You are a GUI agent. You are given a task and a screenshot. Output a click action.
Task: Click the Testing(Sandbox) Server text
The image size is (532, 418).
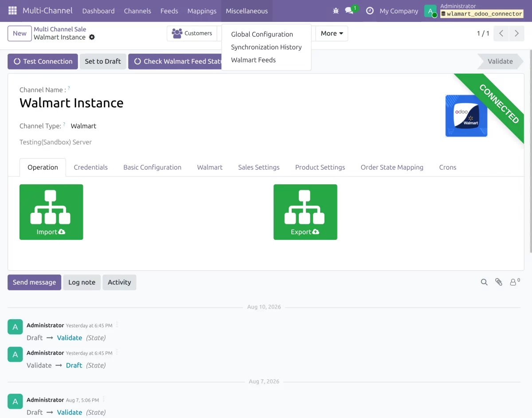pyautogui.click(x=55, y=142)
